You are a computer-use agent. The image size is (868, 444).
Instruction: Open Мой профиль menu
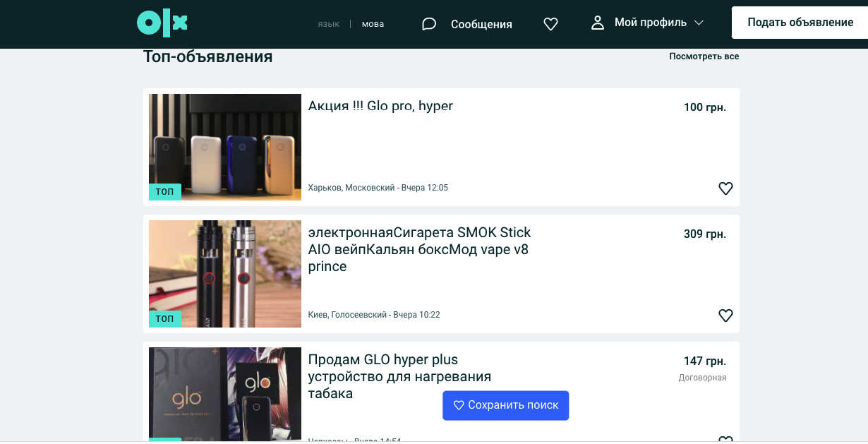[x=651, y=23]
